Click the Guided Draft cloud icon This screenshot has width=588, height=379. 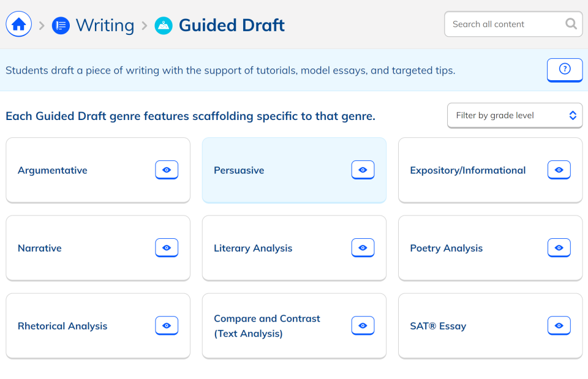(x=162, y=25)
